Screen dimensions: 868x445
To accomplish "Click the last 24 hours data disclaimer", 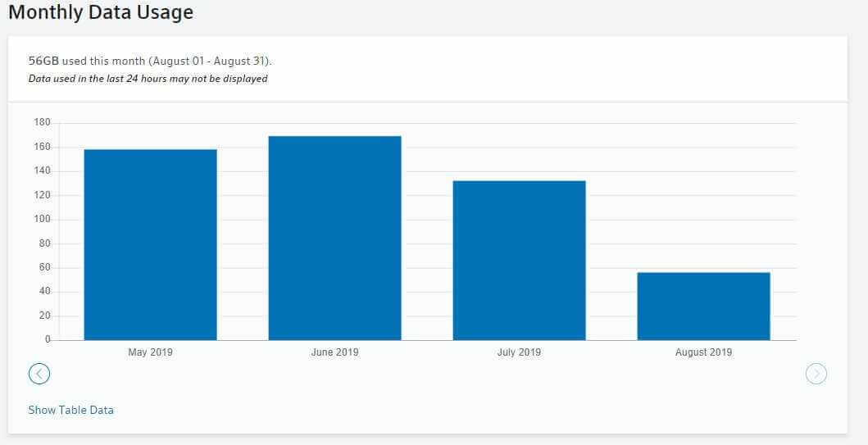I will coord(148,79).
